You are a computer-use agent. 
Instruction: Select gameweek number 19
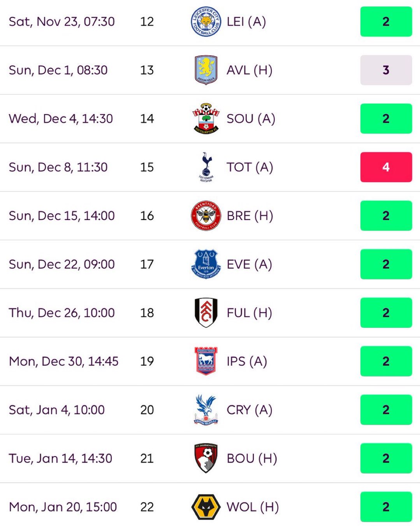(147, 361)
